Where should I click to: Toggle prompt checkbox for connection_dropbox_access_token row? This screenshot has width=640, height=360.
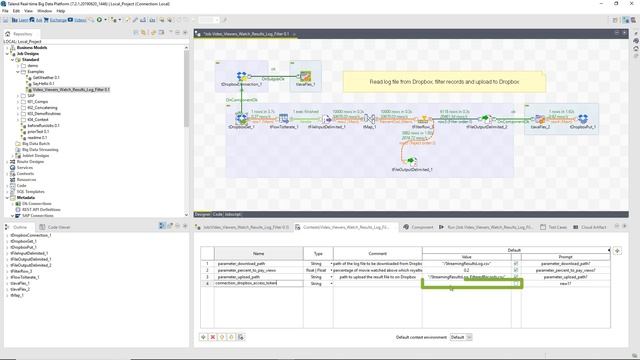(516, 283)
